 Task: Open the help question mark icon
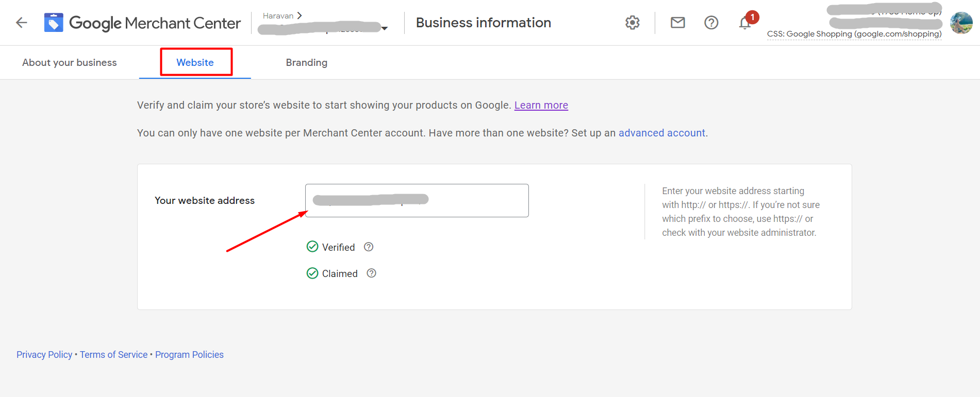click(711, 23)
